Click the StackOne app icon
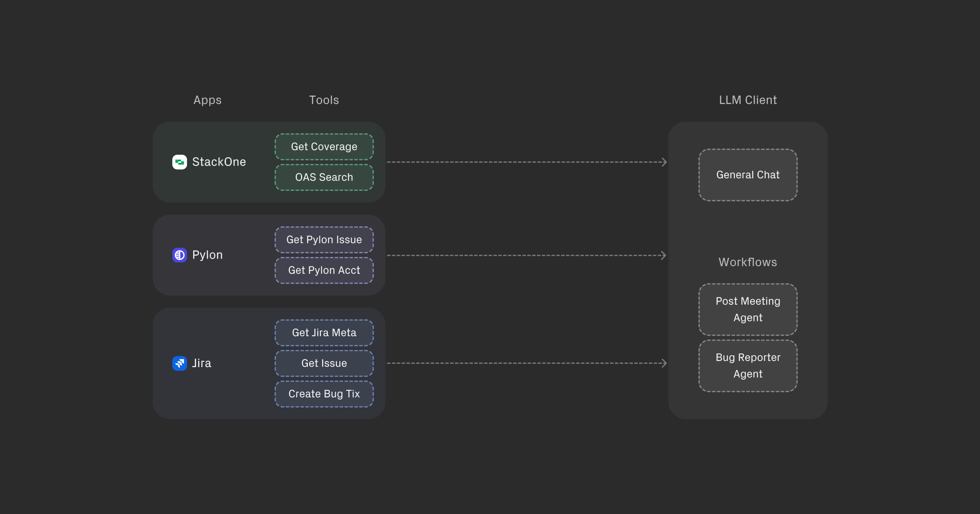Screen dimensions: 980x514 pyautogui.click(x=180, y=162)
